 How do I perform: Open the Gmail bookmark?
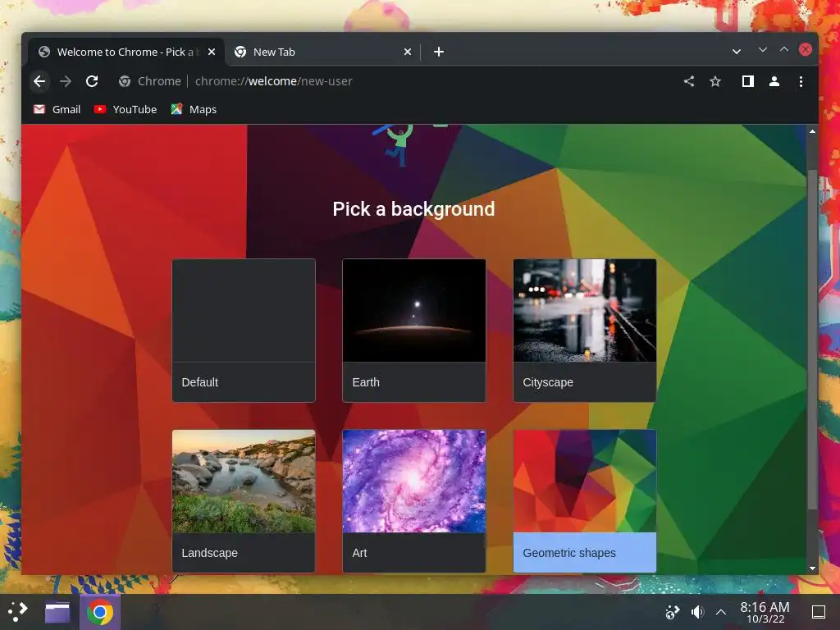click(57, 109)
